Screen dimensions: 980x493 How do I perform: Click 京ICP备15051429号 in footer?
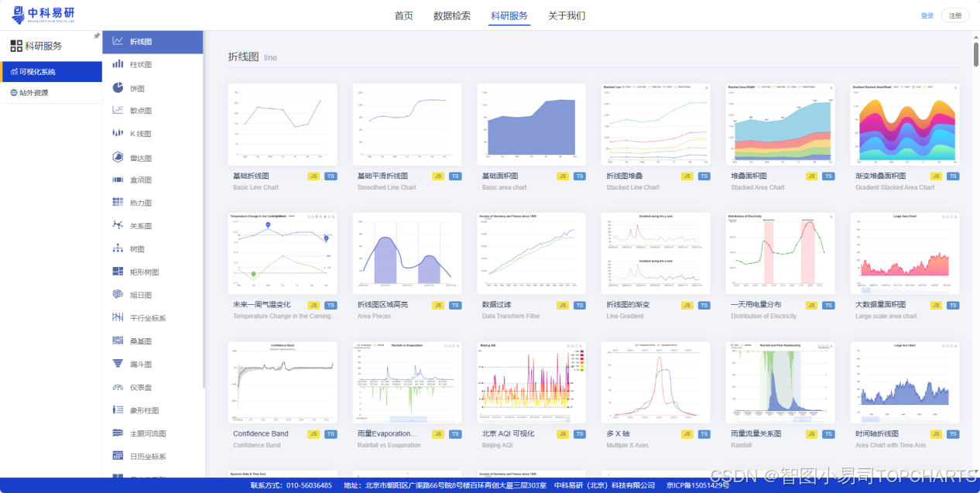pos(697,485)
